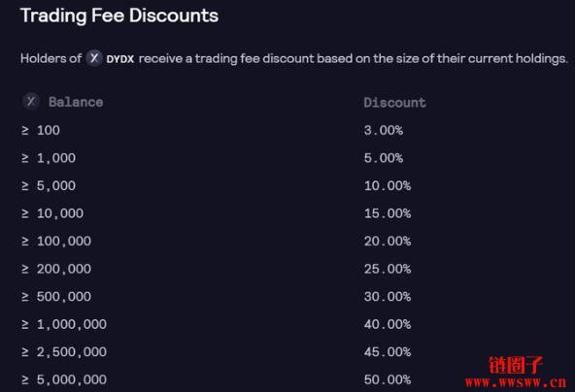
Task: Click the Discount column header
Action: [394, 102]
